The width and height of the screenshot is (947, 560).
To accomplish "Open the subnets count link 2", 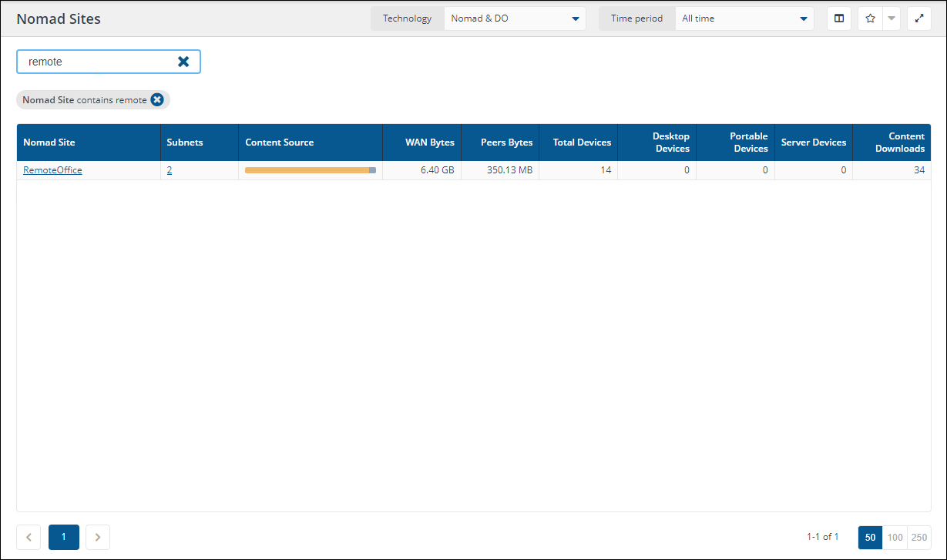I will tap(170, 170).
